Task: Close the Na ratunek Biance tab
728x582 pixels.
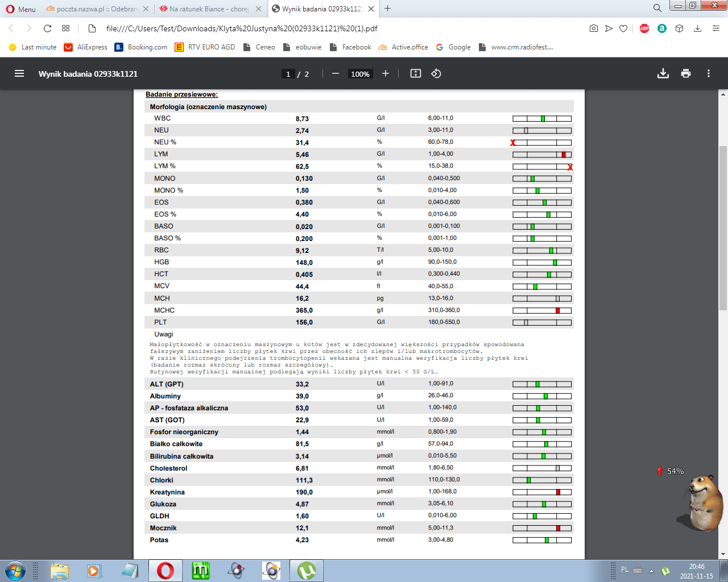Action: coord(258,9)
